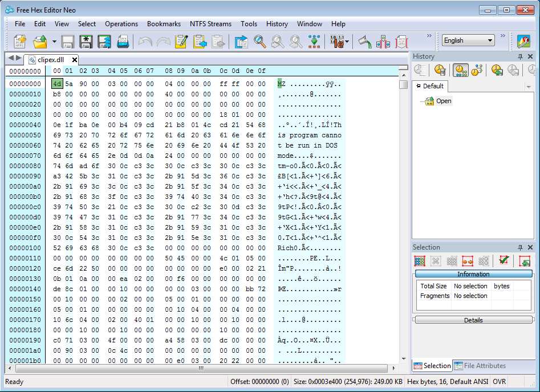Select the Open entry in History
The width and height of the screenshot is (540, 392).
coord(443,101)
